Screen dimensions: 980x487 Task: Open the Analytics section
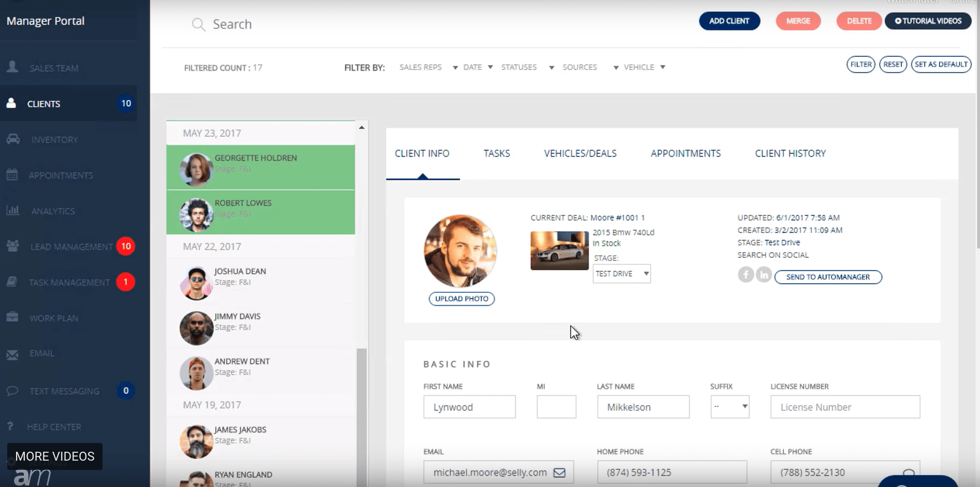pos(53,211)
